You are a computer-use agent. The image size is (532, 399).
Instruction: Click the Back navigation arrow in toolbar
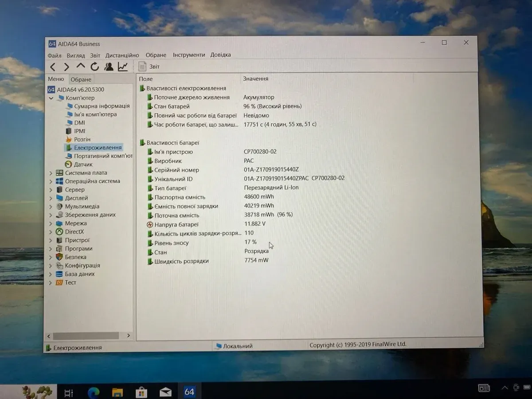[53, 67]
